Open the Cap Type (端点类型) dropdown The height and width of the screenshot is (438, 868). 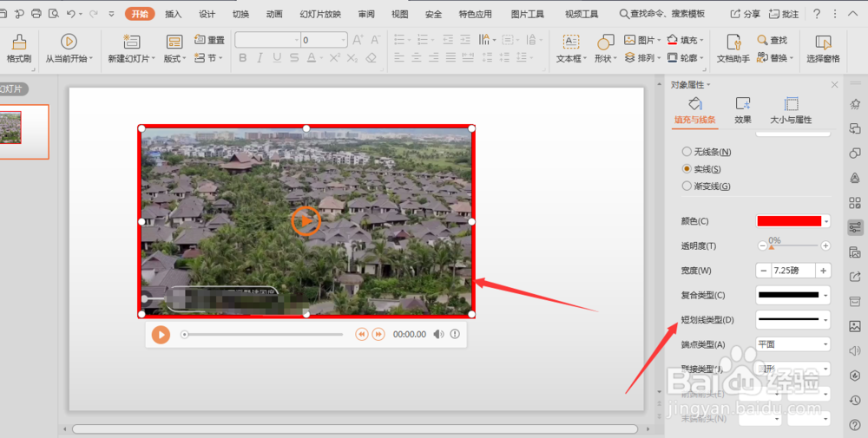tap(792, 344)
